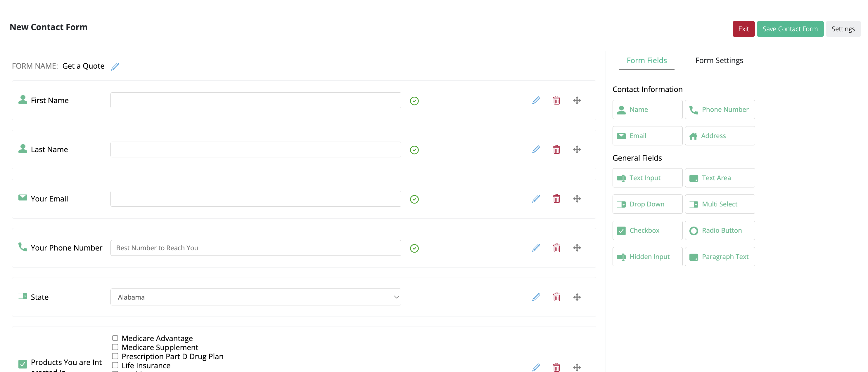Delete the Your Phone Number field
868x372 pixels.
(556, 248)
